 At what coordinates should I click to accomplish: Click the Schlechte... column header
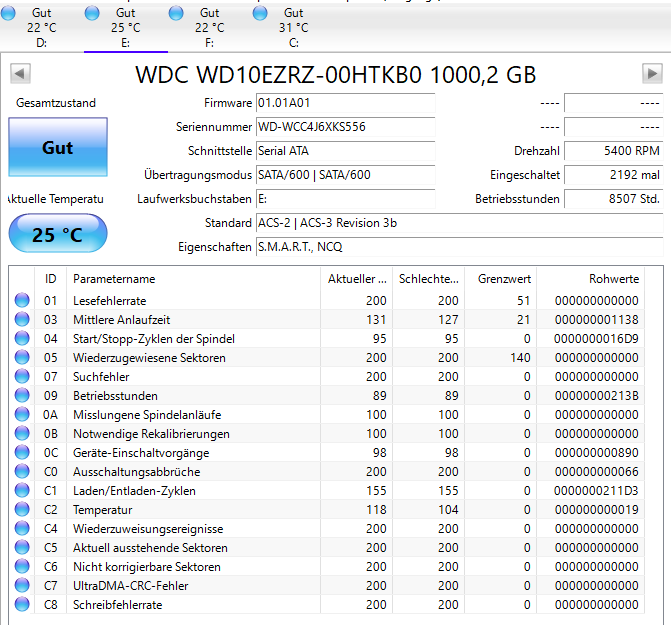pyautogui.click(x=428, y=279)
